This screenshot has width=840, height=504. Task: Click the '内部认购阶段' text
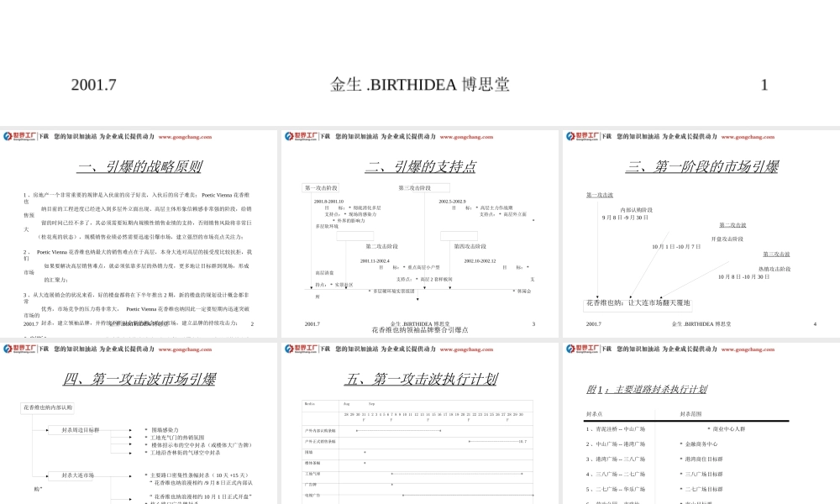point(637,211)
